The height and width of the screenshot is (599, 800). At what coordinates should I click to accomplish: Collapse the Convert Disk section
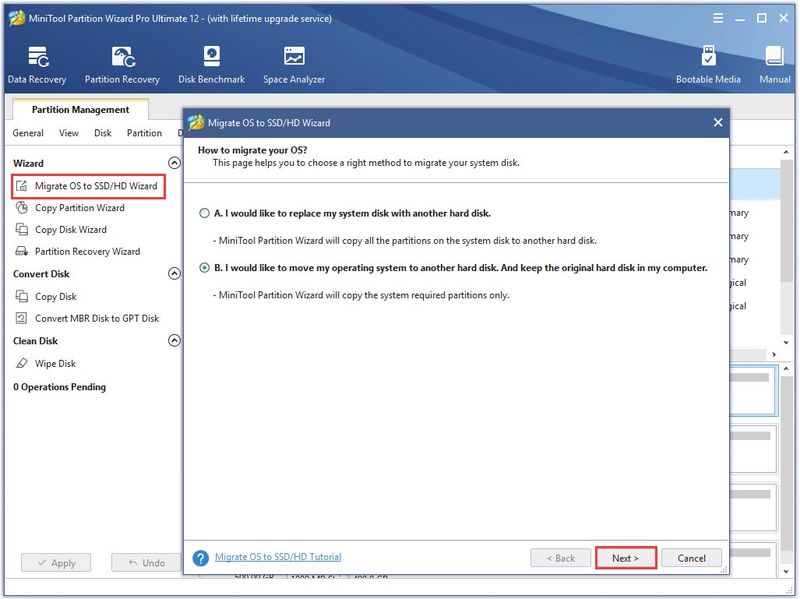point(174,273)
